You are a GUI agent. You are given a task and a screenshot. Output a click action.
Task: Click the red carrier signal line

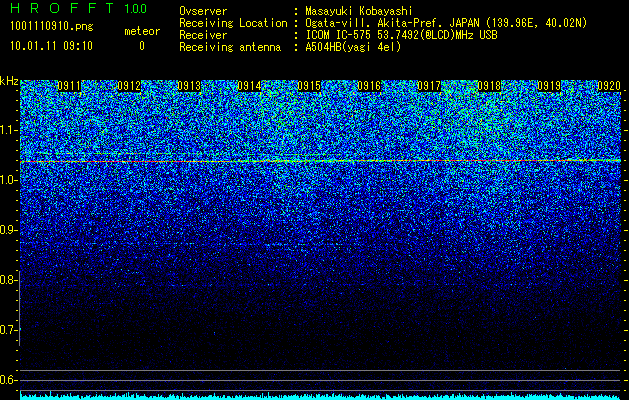coord(321,161)
